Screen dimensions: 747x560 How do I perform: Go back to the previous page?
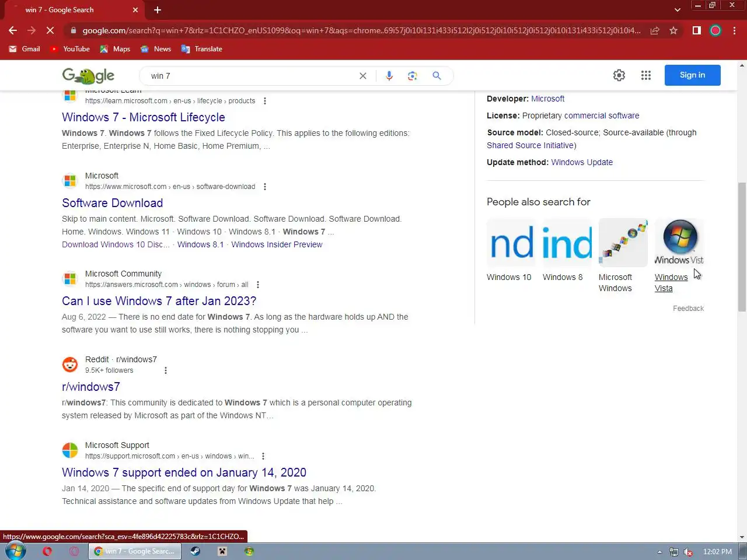(x=13, y=30)
